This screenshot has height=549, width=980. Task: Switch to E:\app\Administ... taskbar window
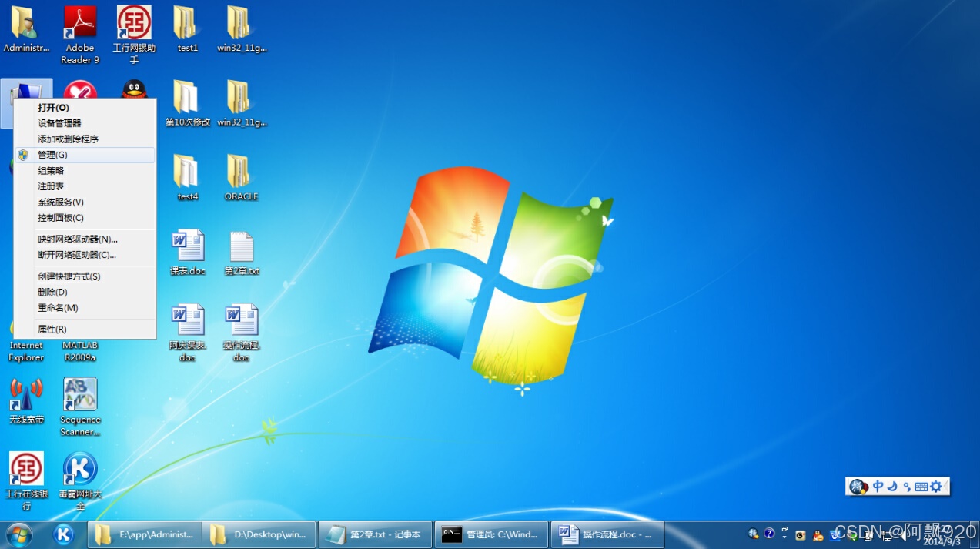(x=144, y=534)
